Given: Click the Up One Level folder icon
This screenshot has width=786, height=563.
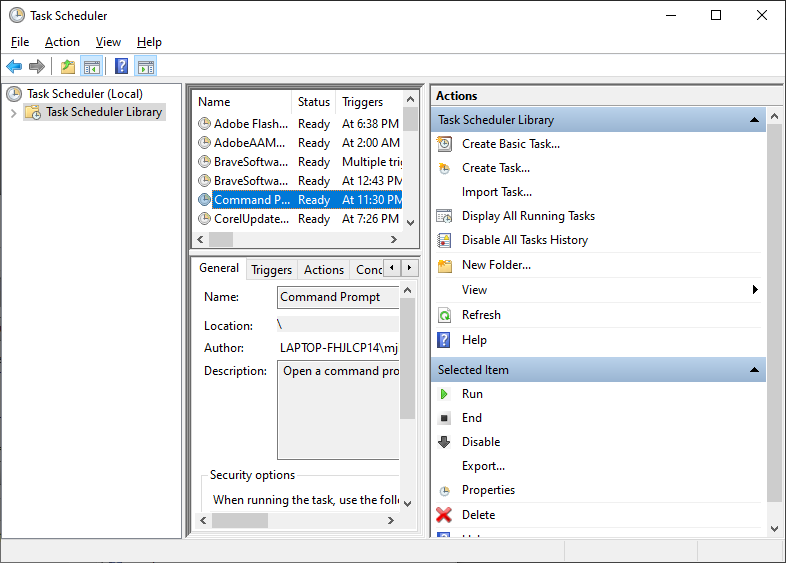Looking at the screenshot, I should (x=68, y=67).
